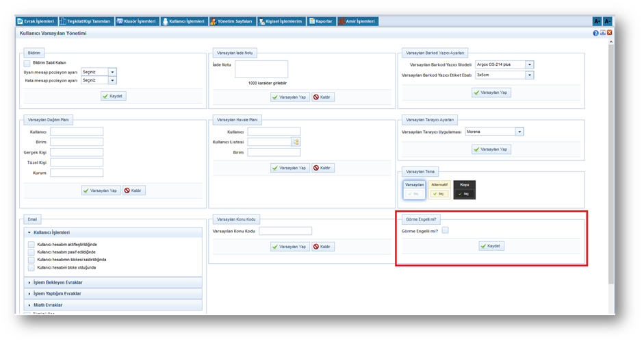Click the A+ increase font size icon

pyautogui.click(x=597, y=21)
